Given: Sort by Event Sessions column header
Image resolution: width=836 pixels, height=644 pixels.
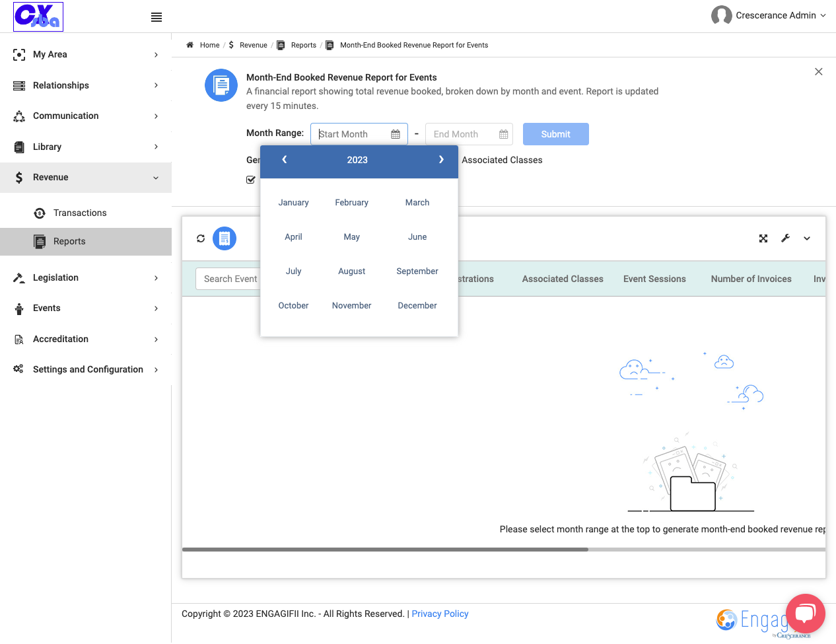Looking at the screenshot, I should [x=654, y=279].
